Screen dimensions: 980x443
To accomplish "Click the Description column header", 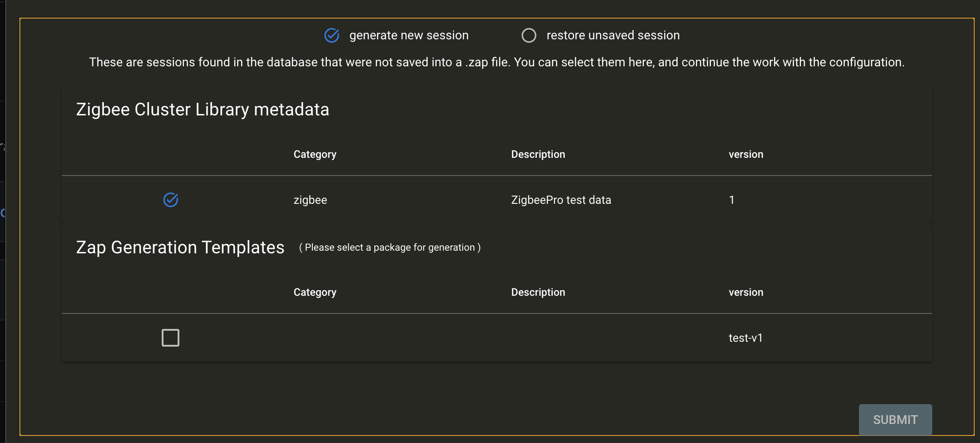I will coord(538,154).
